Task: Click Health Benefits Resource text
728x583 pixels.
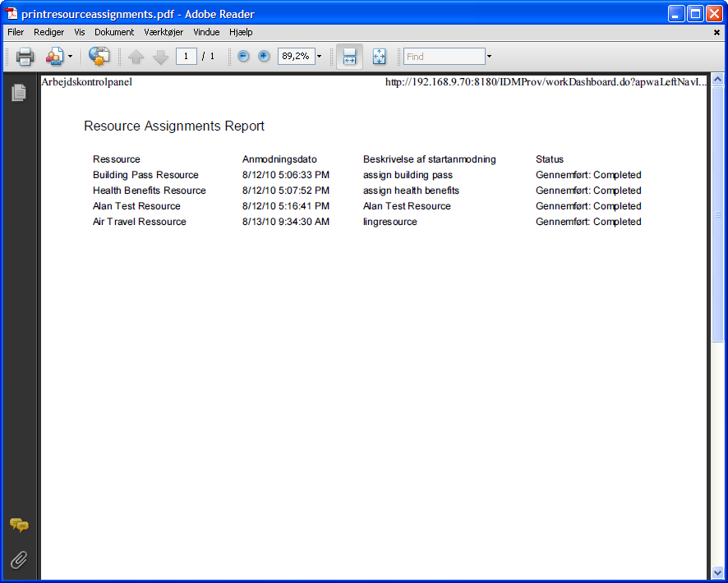Action: click(149, 191)
